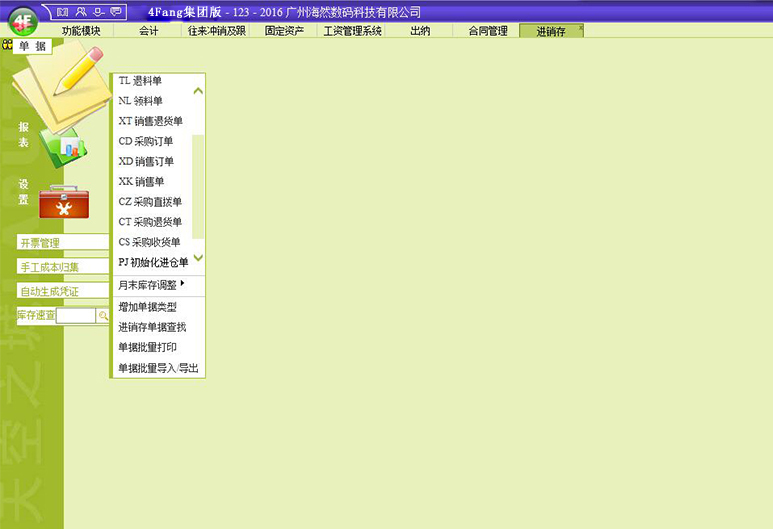
Task: Click the 库存速查 search input field
Action: click(76, 316)
